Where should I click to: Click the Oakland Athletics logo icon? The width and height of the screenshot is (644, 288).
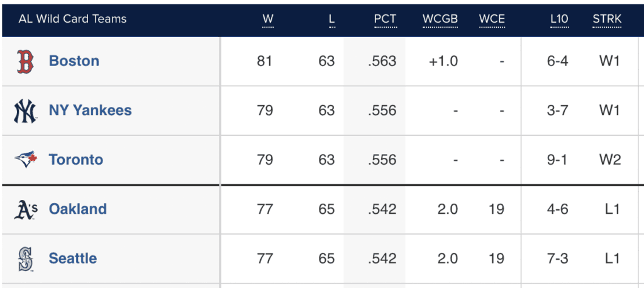tap(26, 209)
